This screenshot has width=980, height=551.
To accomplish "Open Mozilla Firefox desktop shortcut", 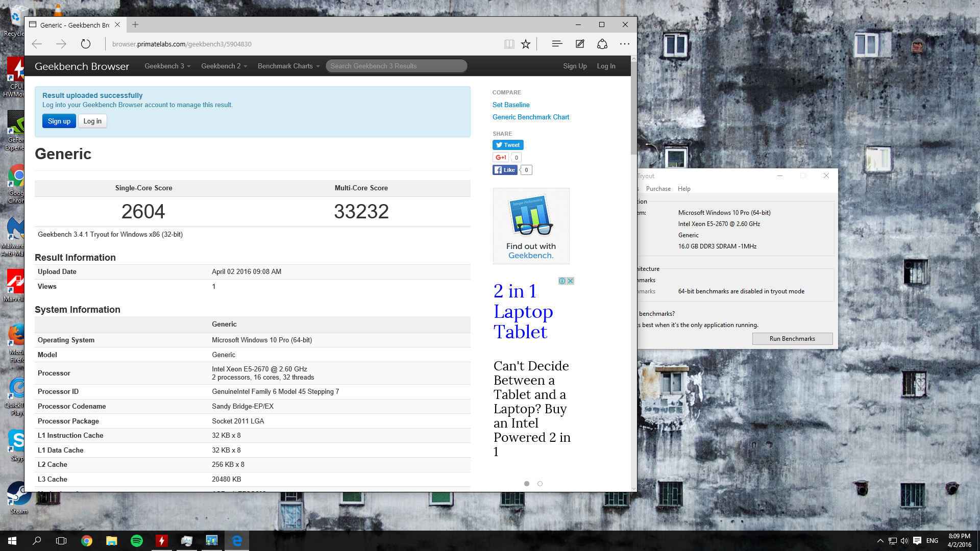I will [x=16, y=343].
